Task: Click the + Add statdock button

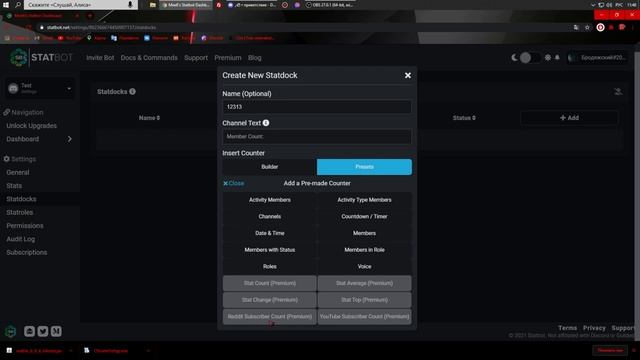Action: pyautogui.click(x=569, y=118)
